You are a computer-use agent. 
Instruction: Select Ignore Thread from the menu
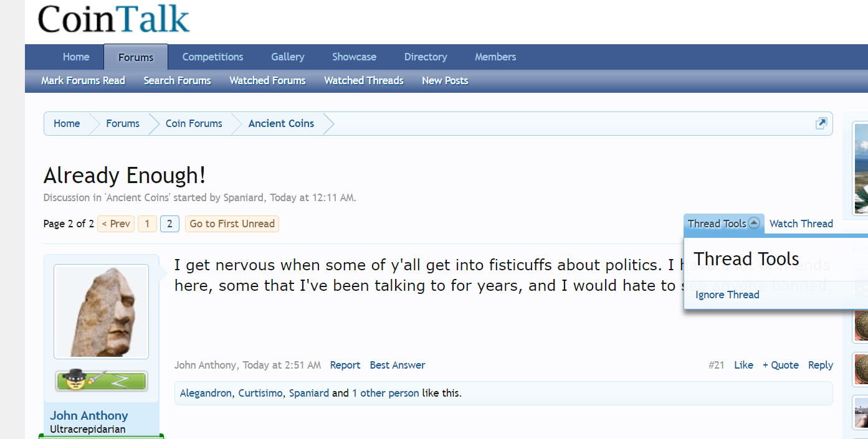pyautogui.click(x=727, y=295)
